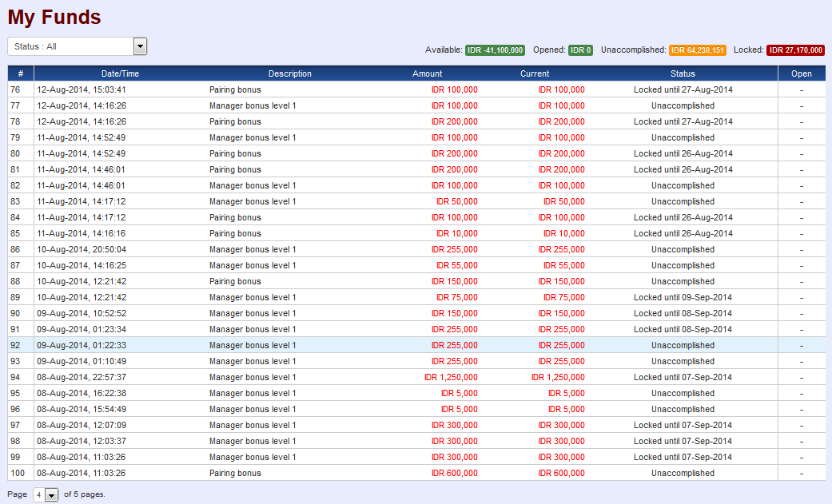The image size is (832, 504).
Task: Click date 08-Aug-2014, 15:54:49
Action: 82,409
